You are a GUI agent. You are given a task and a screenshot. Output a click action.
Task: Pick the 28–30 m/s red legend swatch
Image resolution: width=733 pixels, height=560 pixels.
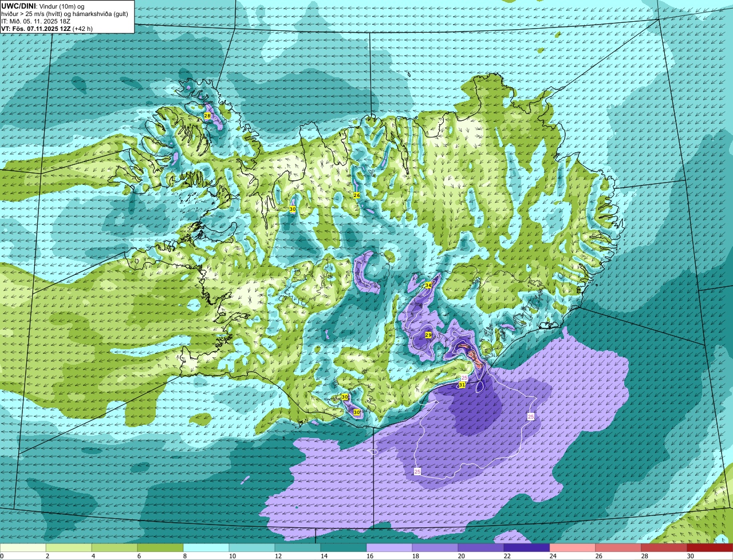click(664, 548)
